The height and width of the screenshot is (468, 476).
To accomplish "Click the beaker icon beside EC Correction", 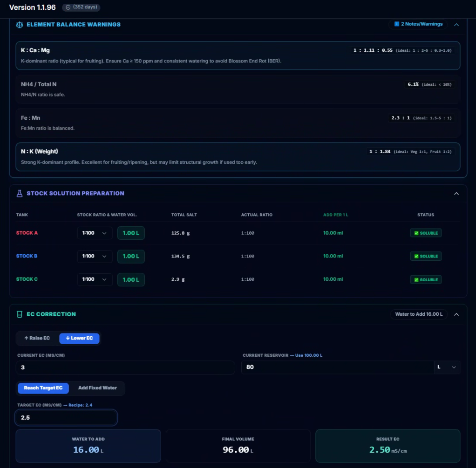I will (x=20, y=314).
